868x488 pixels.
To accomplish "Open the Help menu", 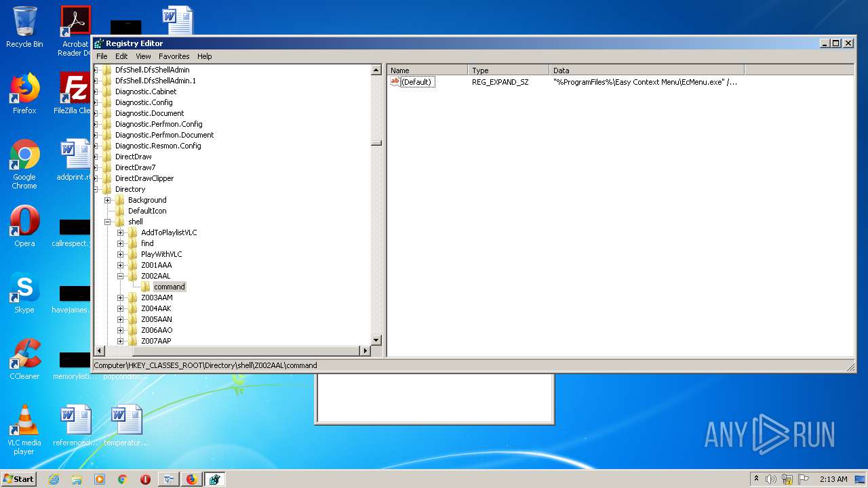I will pyautogui.click(x=204, y=56).
